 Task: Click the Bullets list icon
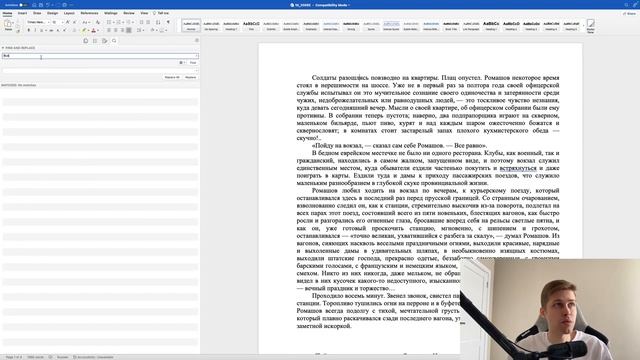(109, 22)
